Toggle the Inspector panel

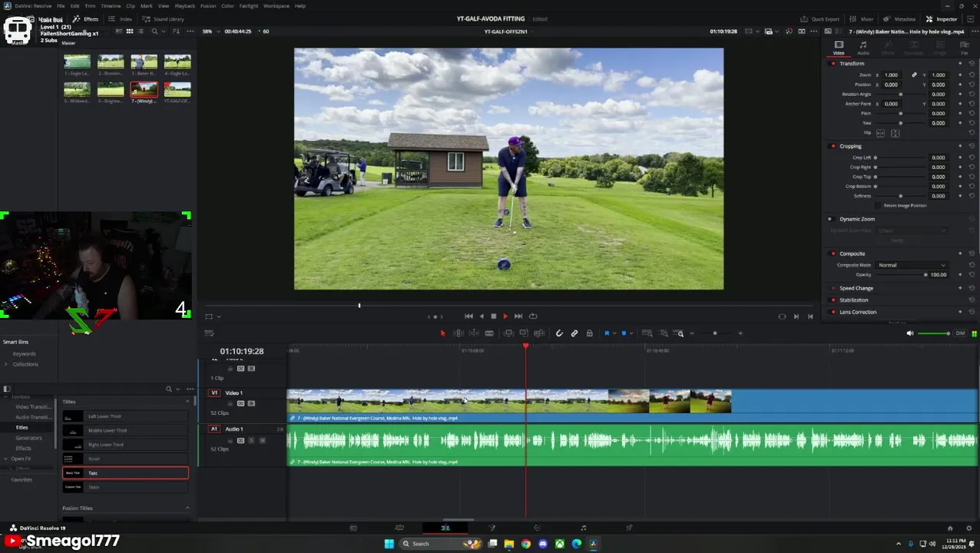click(942, 19)
